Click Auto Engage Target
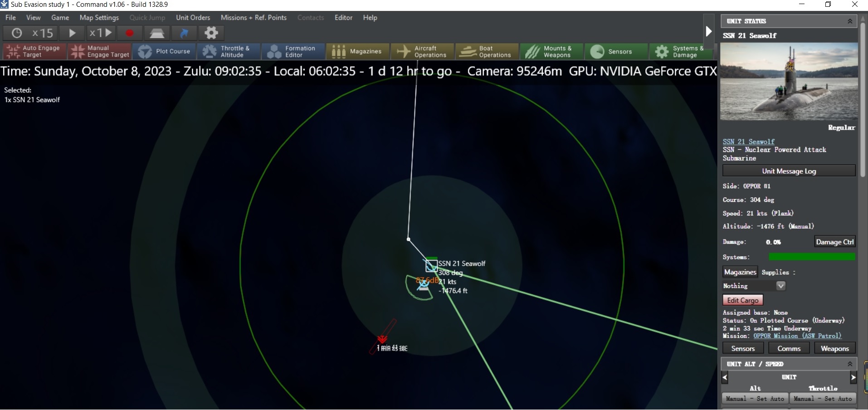Image resolution: width=868 pixels, height=410 pixels. click(34, 51)
